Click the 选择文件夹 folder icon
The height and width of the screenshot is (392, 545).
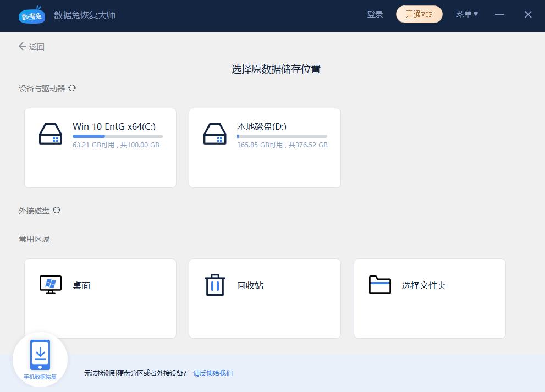379,285
